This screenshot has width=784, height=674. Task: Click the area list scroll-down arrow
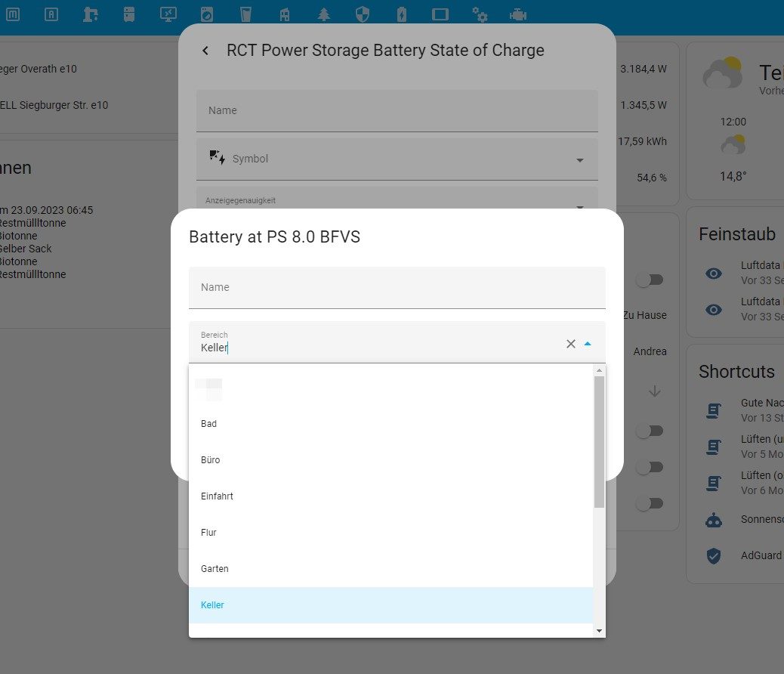point(599,631)
